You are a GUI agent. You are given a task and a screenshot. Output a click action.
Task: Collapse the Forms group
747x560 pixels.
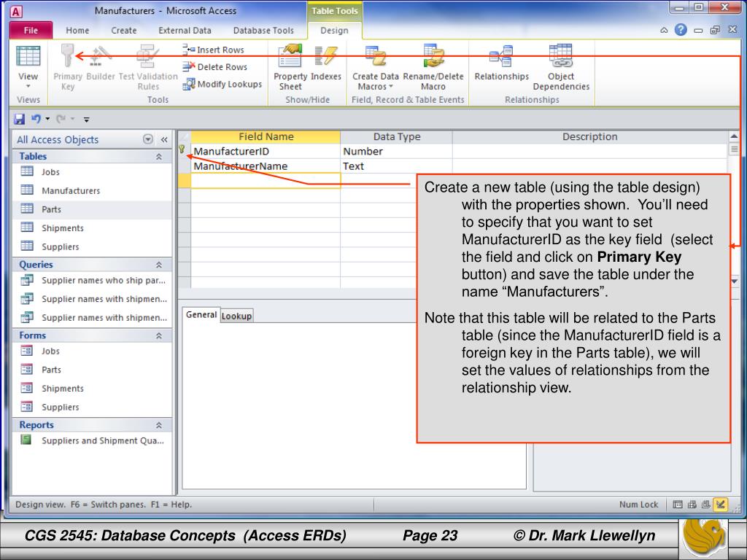tap(158, 335)
